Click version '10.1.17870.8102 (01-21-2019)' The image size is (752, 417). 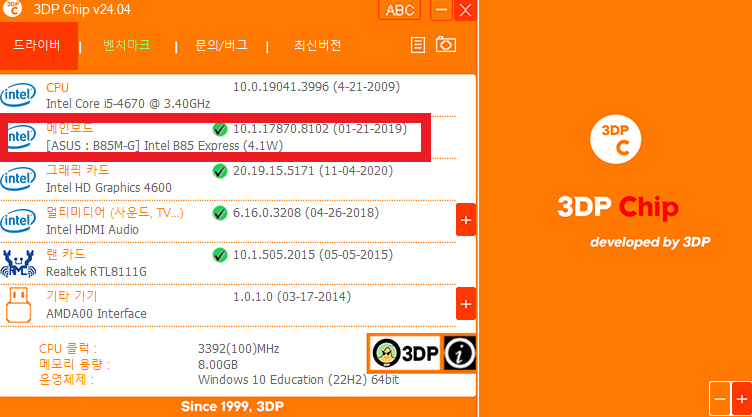tap(320, 129)
